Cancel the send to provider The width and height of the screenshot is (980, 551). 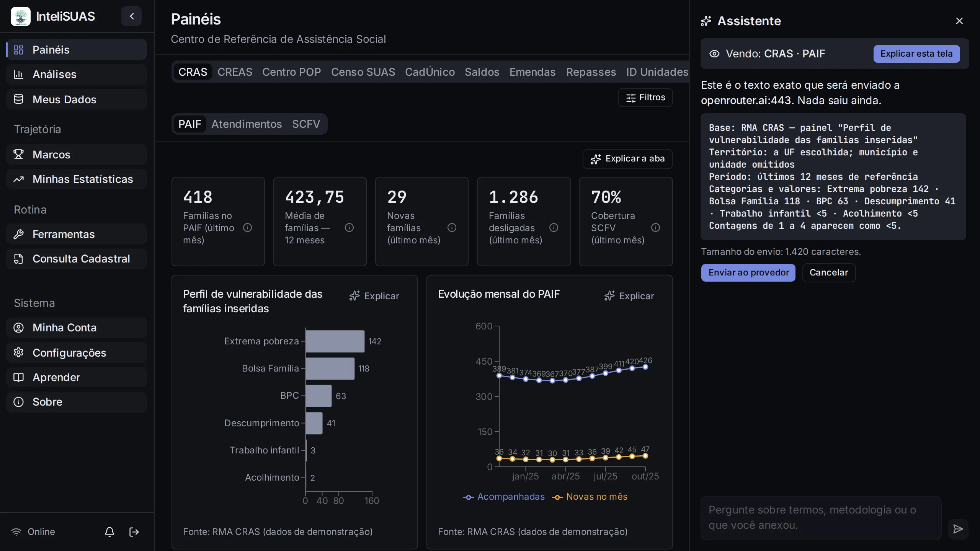pos(829,272)
